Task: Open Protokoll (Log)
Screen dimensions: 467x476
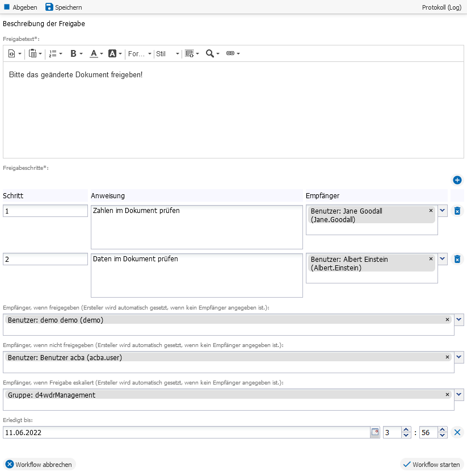Action: [x=441, y=7]
